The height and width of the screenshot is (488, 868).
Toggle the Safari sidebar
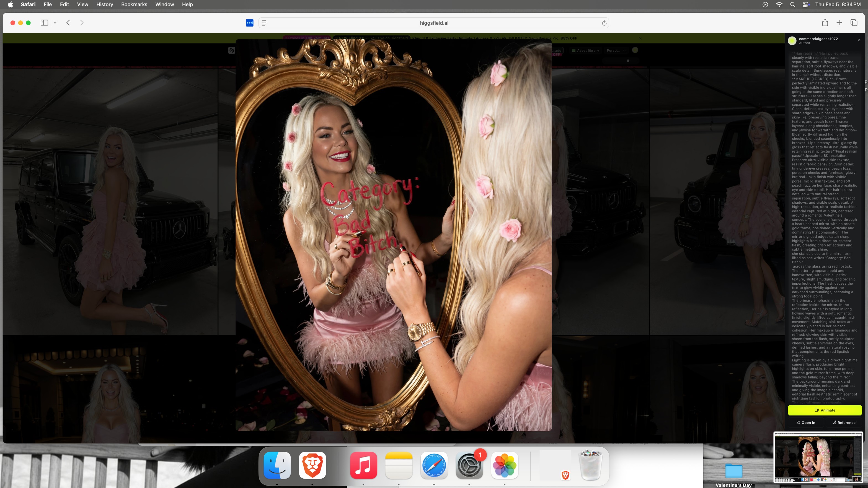[x=44, y=23]
